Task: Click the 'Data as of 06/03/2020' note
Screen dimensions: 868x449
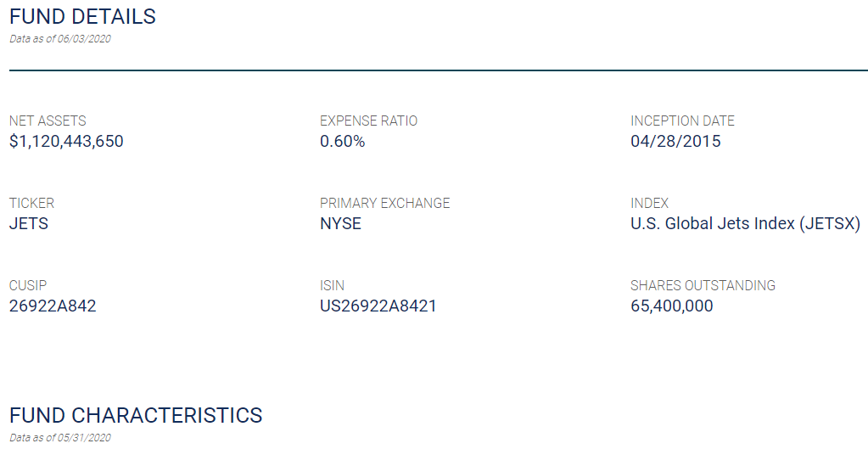Action: point(60,39)
